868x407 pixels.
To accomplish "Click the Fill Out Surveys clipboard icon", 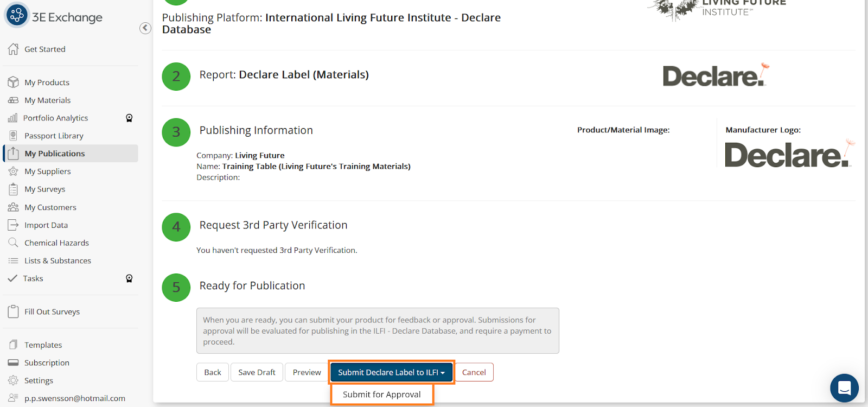I will (14, 311).
